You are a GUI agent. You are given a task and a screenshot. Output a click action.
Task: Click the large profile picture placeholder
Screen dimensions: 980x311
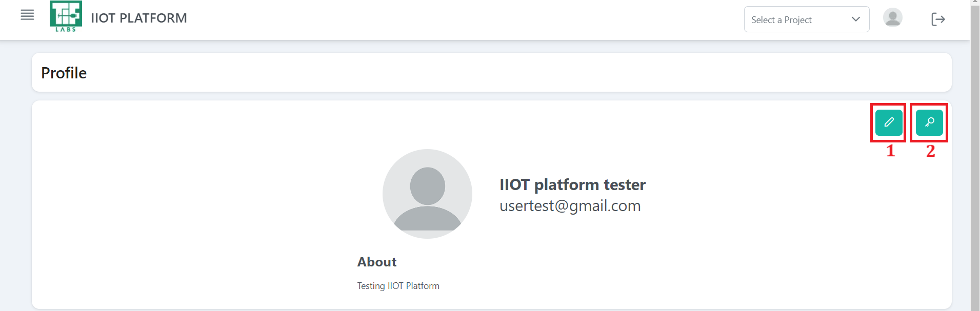427,194
